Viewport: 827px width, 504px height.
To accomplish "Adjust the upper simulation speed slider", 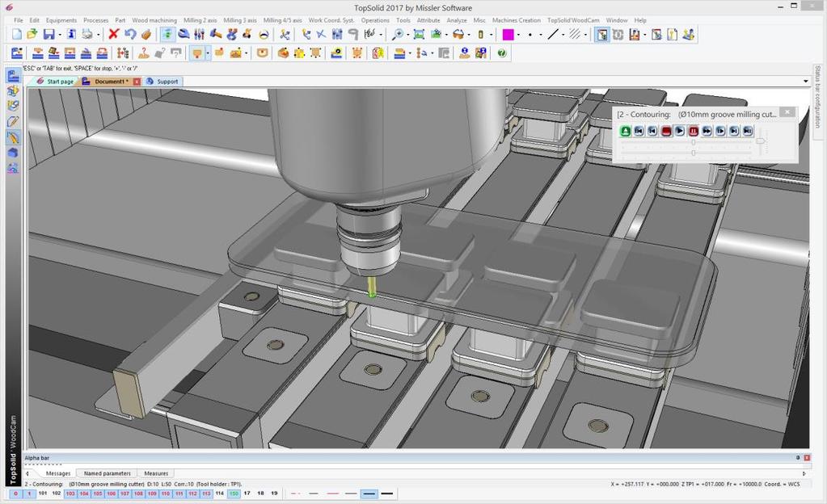I will 693,142.
